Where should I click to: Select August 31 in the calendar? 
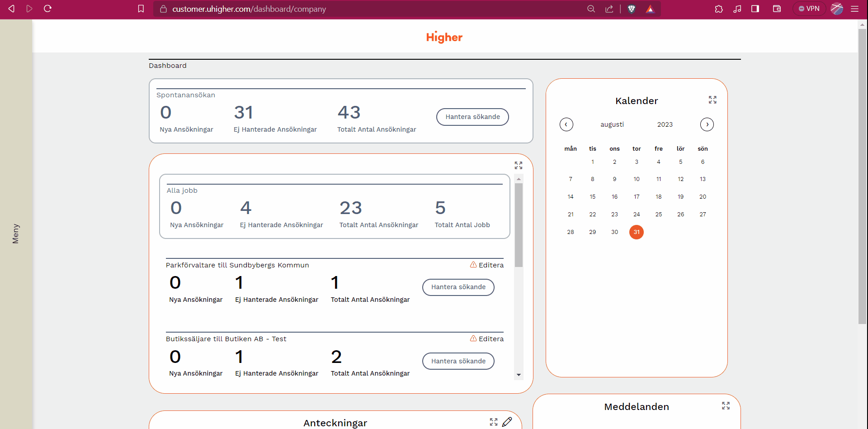tap(636, 232)
